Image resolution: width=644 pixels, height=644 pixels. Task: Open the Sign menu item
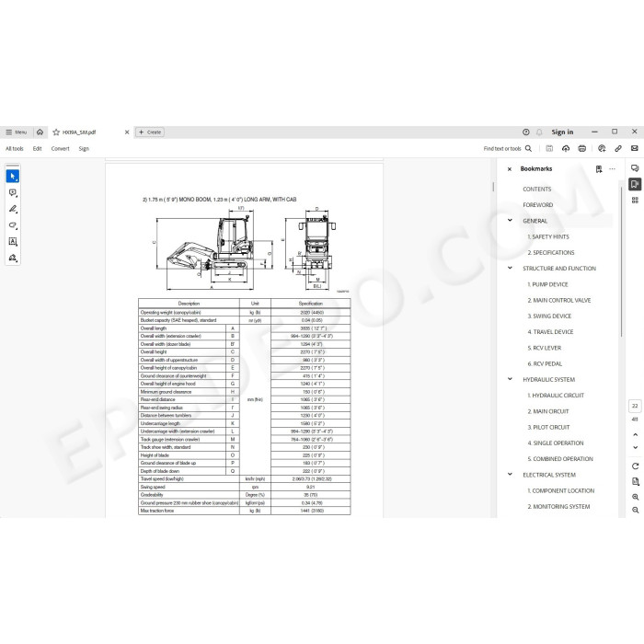[x=84, y=149]
